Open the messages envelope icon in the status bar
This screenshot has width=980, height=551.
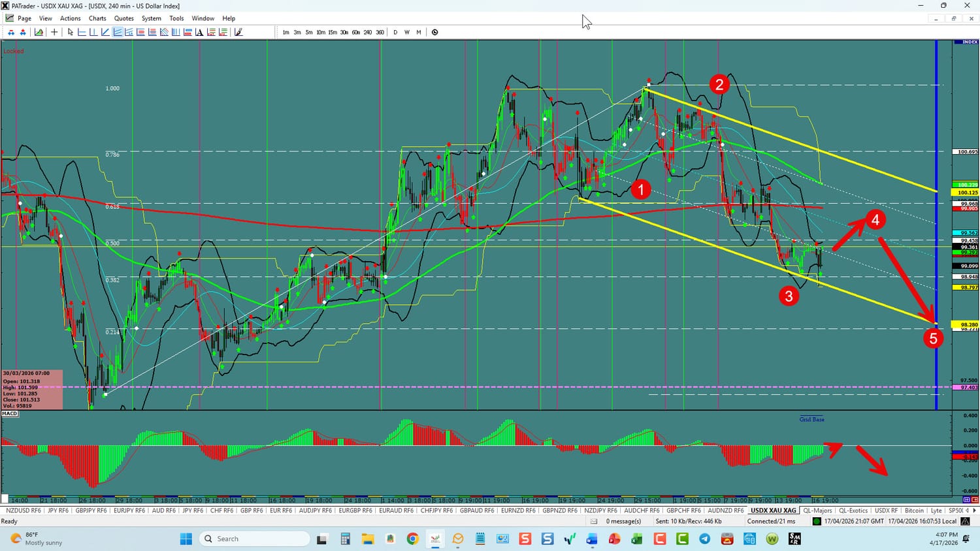594,522
